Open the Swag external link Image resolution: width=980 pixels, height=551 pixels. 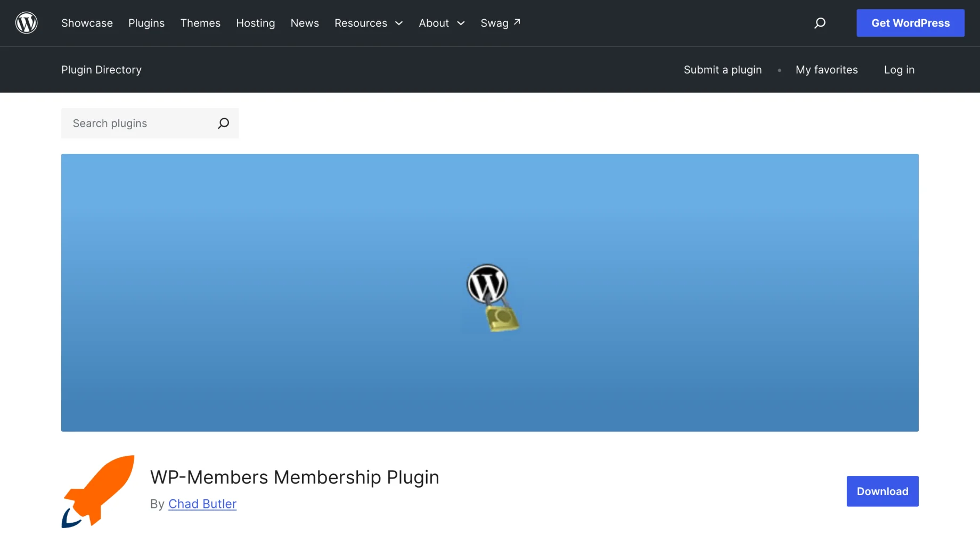point(500,23)
